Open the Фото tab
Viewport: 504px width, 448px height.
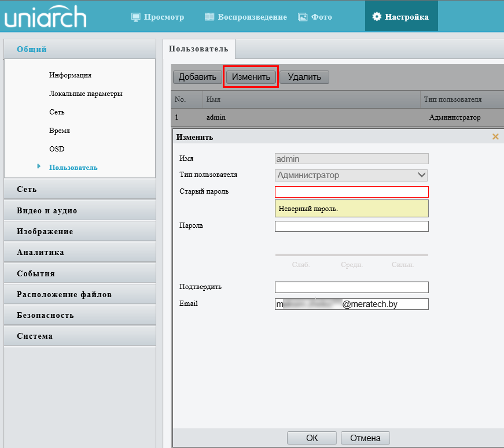tap(315, 17)
